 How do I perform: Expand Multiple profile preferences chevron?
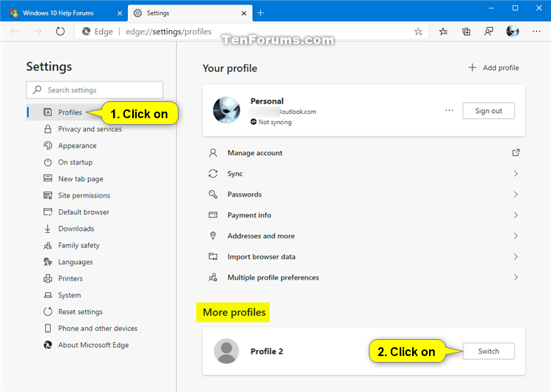516,277
